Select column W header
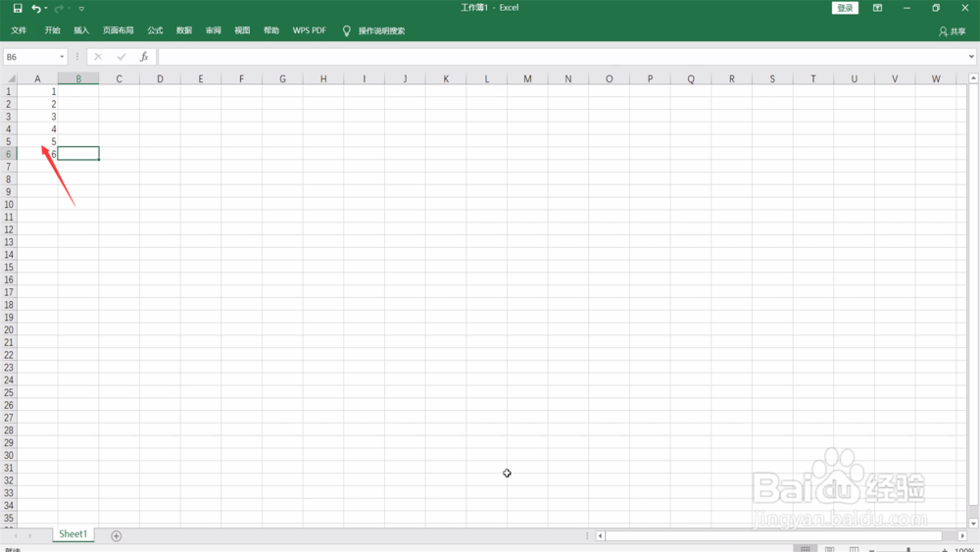This screenshot has height=552, width=980. pos(936,78)
